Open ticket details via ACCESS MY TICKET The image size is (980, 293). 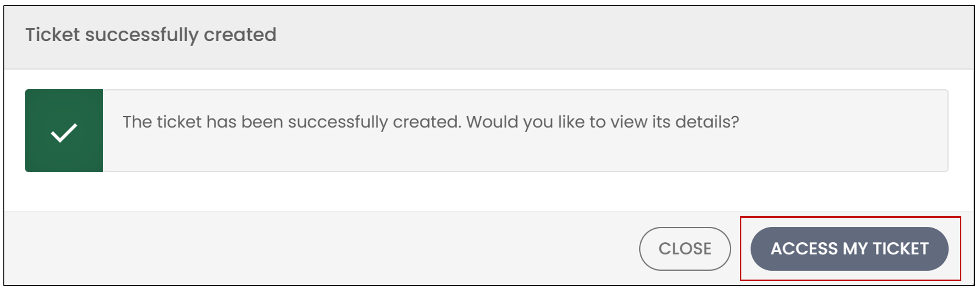[x=849, y=249]
